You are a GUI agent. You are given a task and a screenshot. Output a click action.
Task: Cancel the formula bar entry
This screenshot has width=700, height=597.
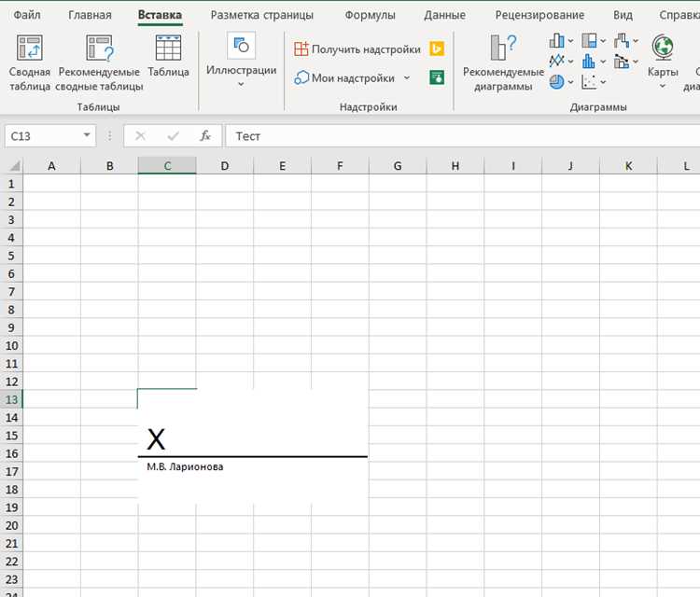point(141,135)
